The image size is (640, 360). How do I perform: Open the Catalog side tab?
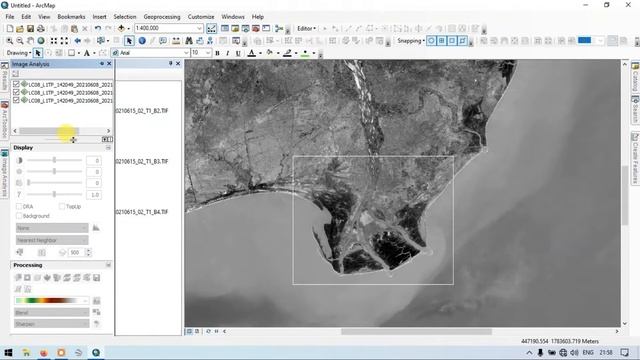635,77
